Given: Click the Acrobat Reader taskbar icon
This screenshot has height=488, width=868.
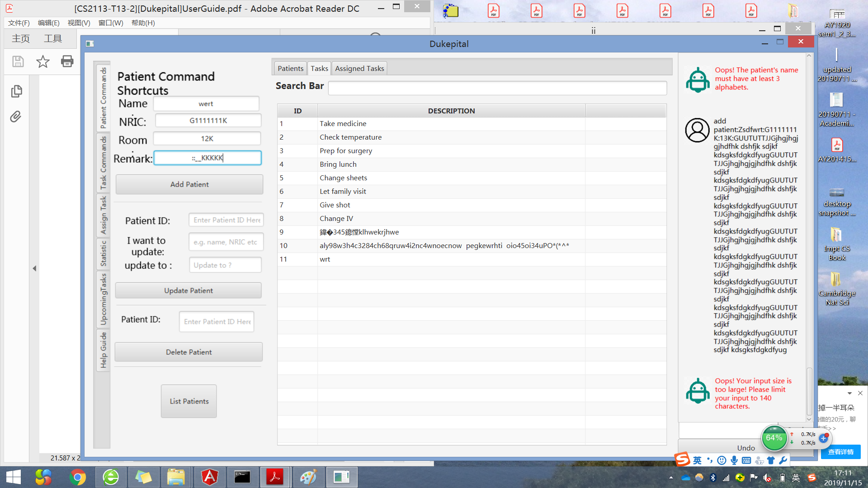Looking at the screenshot, I should click(274, 477).
